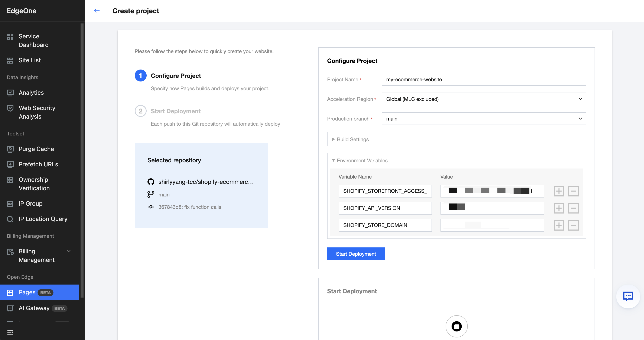Go to Purge Cache in sidebar

[x=36, y=149]
